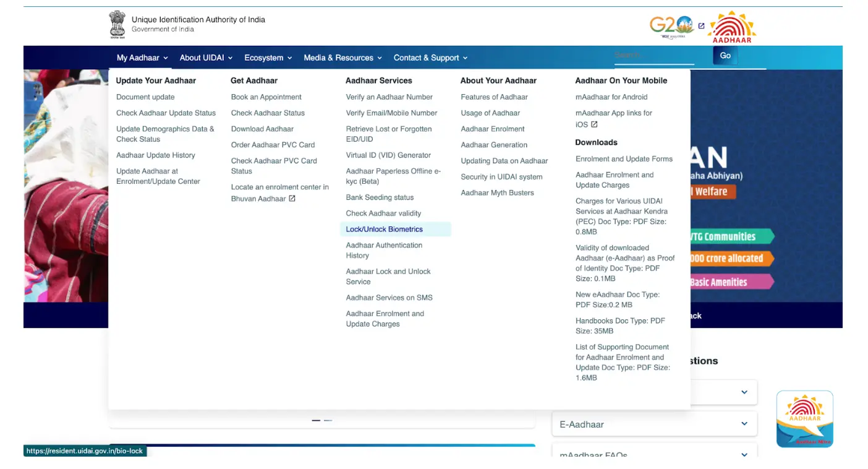Open Aadhaar Enrolment link

click(x=493, y=129)
